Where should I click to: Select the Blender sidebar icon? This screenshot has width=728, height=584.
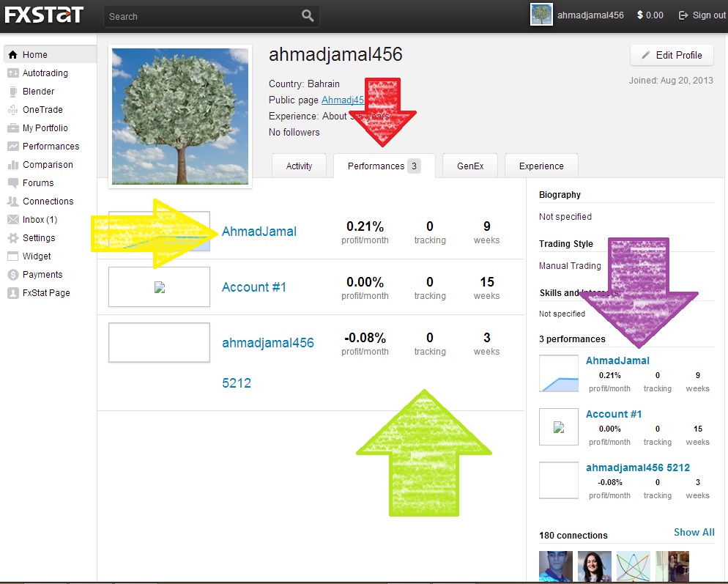(12, 92)
